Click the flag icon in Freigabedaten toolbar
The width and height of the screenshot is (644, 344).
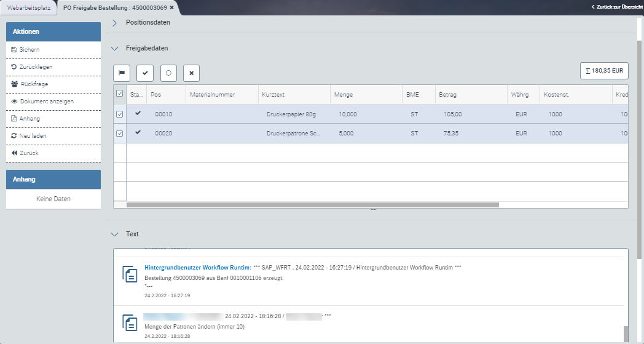click(122, 73)
